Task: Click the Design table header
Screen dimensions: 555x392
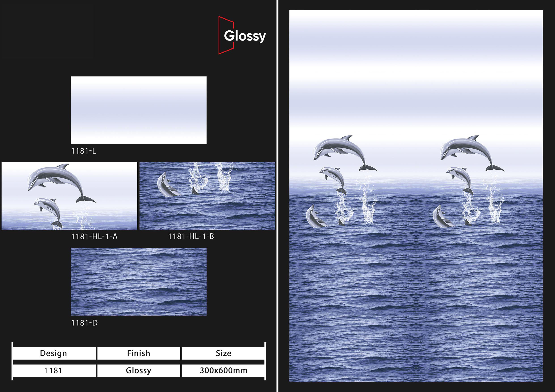Action: [x=53, y=353]
